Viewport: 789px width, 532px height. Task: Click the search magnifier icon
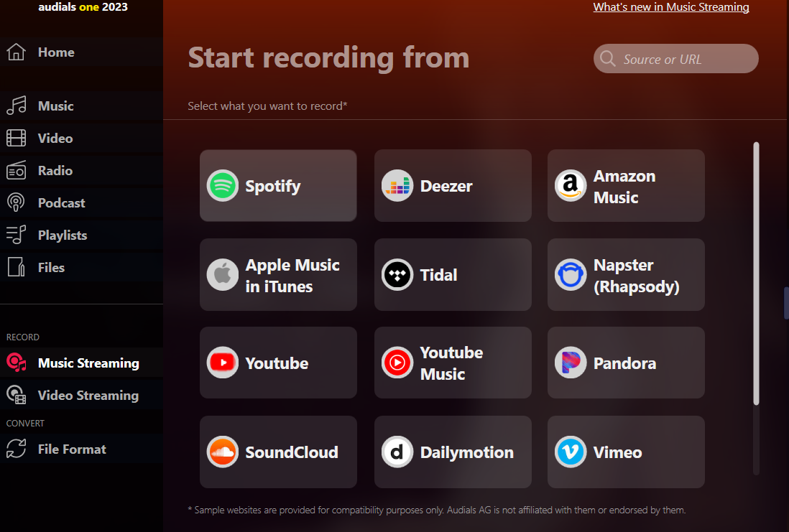608,59
